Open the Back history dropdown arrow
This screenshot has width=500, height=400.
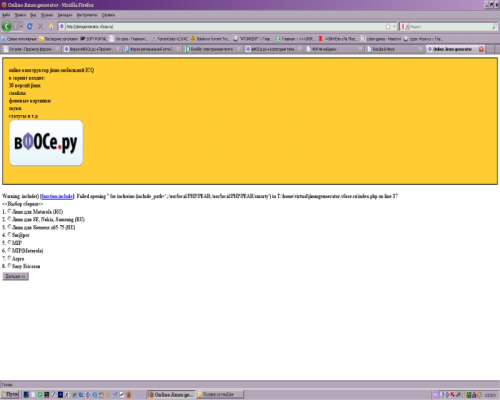pyautogui.click(x=21, y=26)
